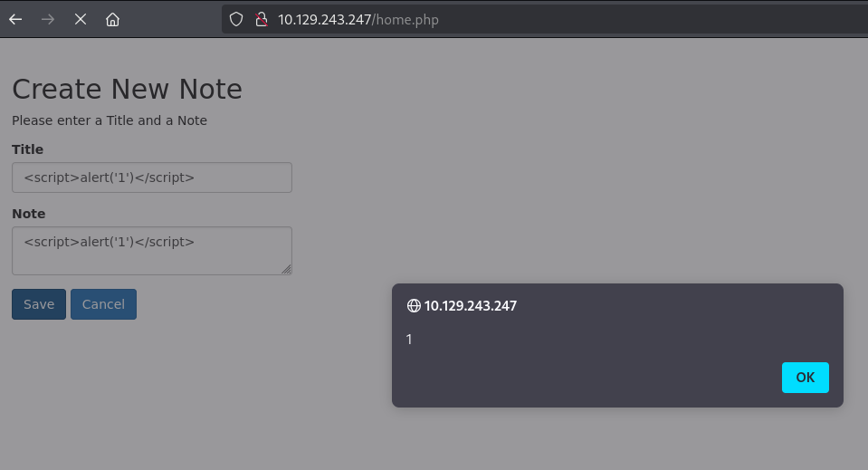Open the browser home page icon
The image size is (868, 470).
(112, 19)
